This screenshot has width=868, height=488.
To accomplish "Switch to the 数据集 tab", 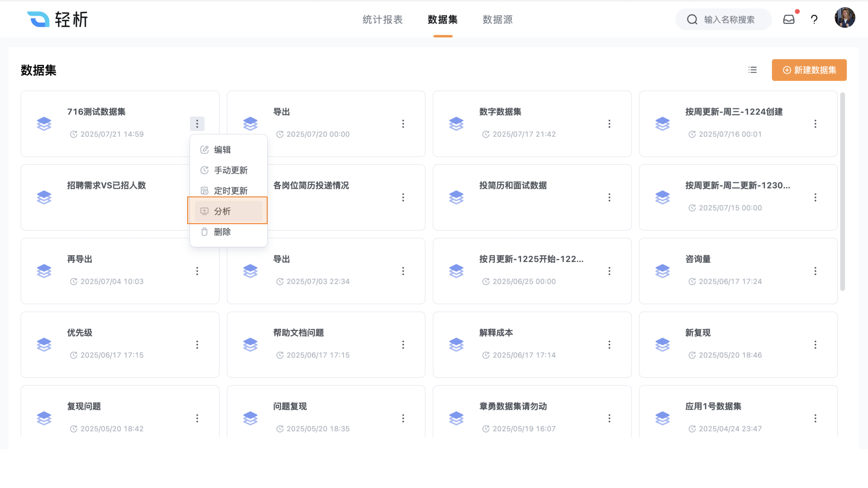I will (443, 20).
